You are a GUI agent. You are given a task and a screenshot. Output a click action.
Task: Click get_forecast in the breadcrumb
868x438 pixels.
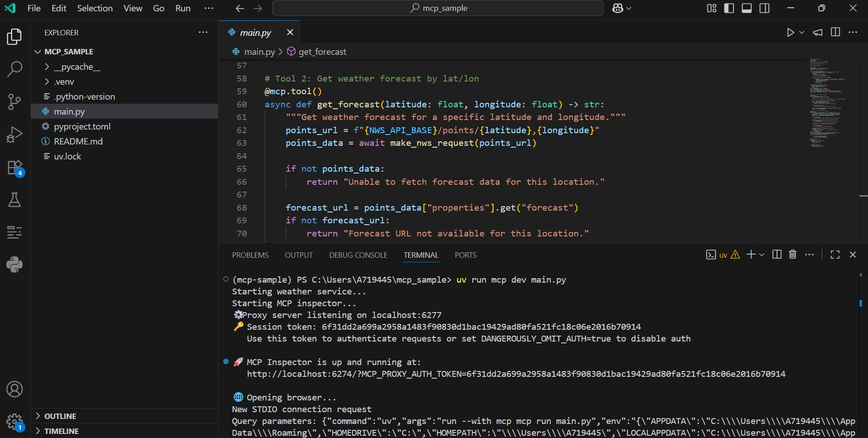pyautogui.click(x=322, y=52)
